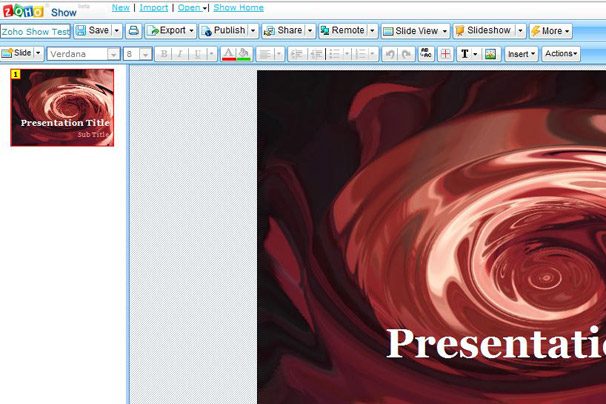Click the T text box icon
Screen dimensions: 606x404
pos(465,54)
